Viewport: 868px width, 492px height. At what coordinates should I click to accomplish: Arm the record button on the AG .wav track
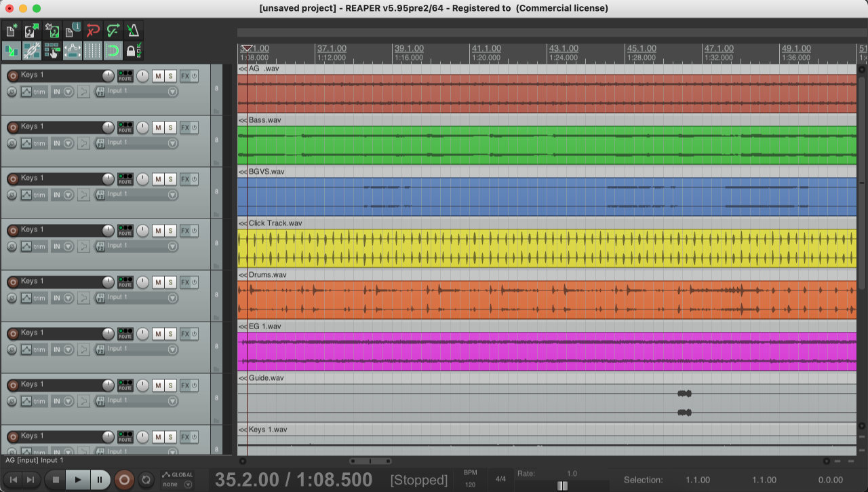coord(12,76)
